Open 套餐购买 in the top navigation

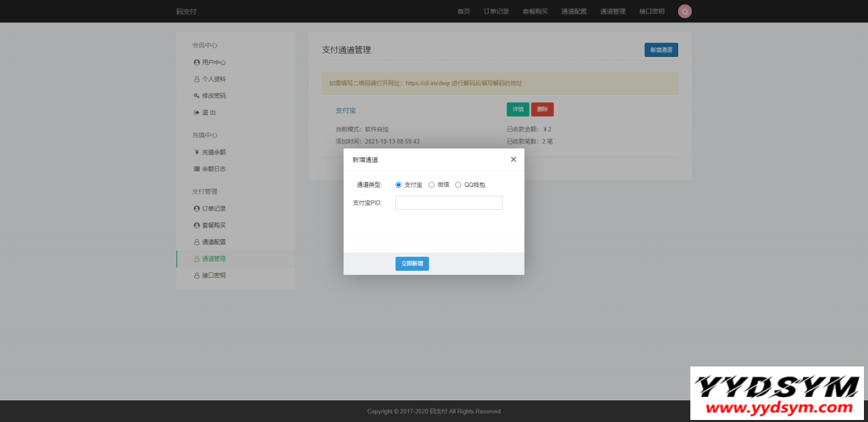pyautogui.click(x=535, y=12)
